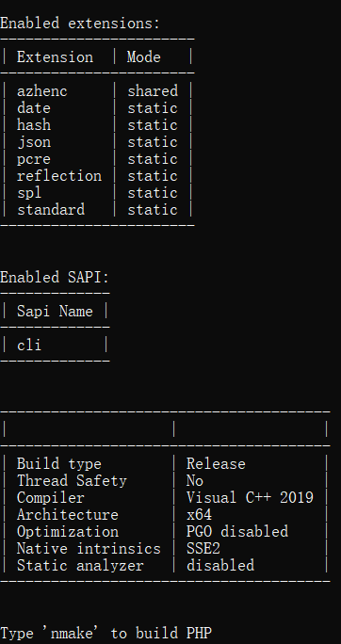Viewport: 341px width, 644px height.
Task: Click the 'spl' extension name
Action: (29, 193)
